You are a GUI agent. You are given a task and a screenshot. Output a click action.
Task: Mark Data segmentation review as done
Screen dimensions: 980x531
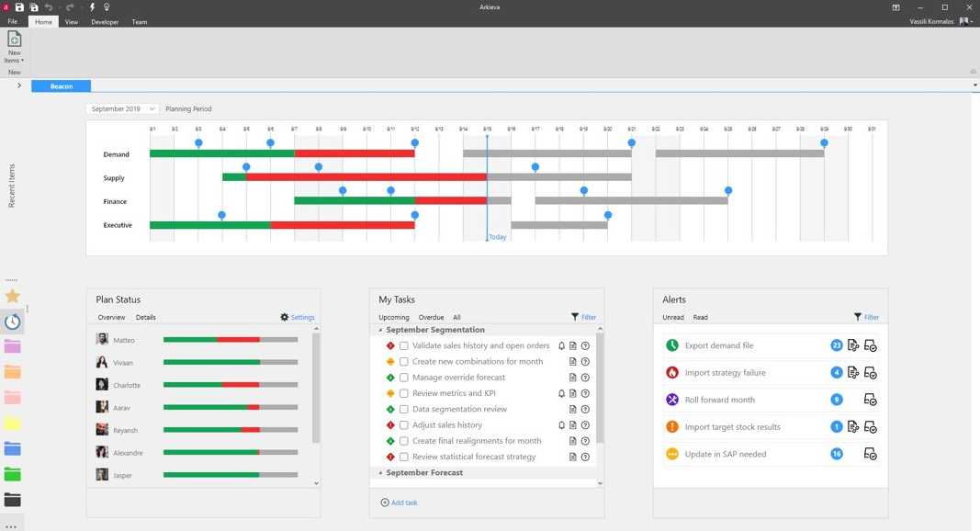click(x=403, y=410)
